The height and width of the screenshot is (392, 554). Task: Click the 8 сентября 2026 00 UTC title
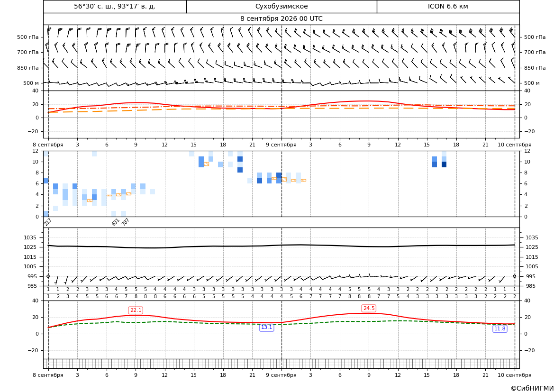[x=282, y=19]
